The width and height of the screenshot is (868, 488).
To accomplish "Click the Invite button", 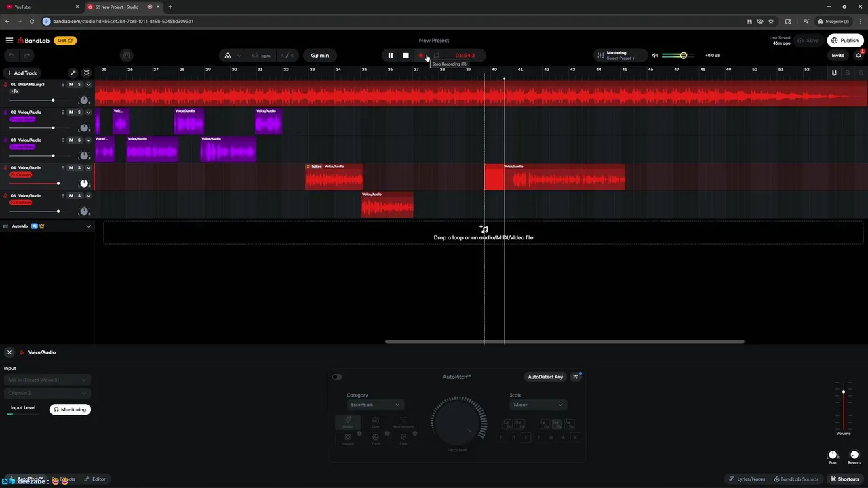I will (838, 56).
